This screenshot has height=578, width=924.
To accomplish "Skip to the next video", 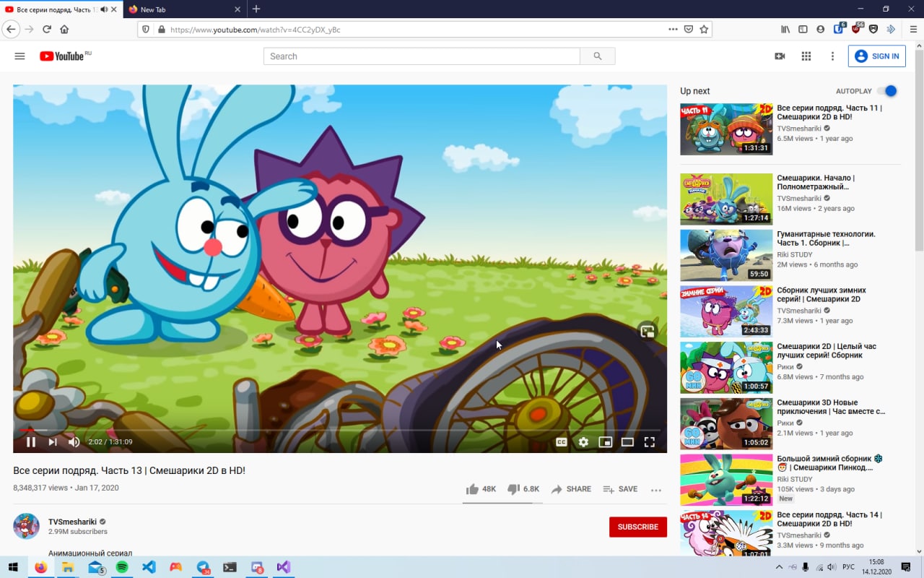I will pos(53,442).
